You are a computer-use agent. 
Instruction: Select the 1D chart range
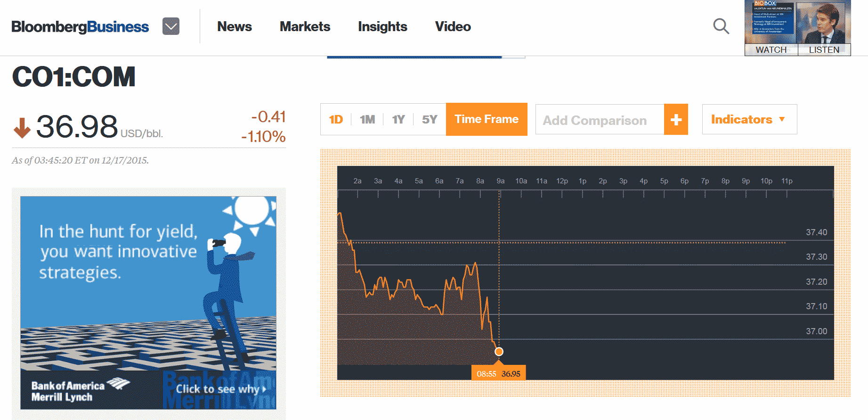(336, 120)
